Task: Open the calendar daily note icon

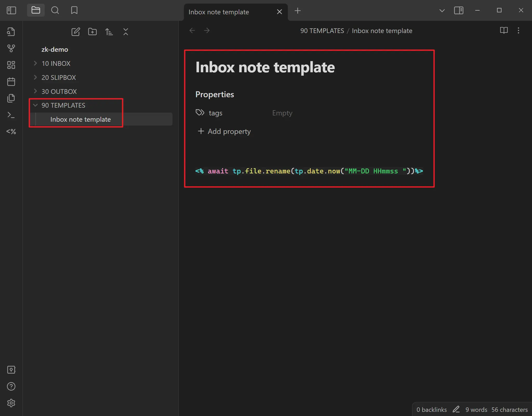Action: pyautogui.click(x=11, y=81)
